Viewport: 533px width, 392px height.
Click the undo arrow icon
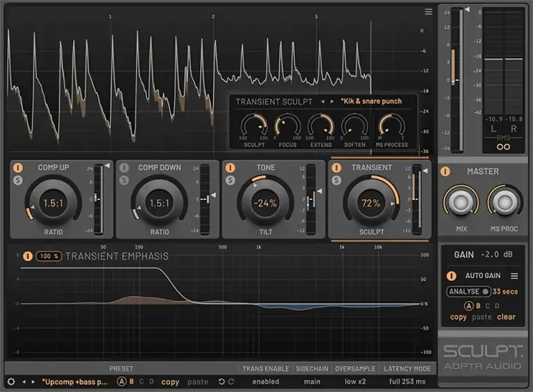(221, 382)
